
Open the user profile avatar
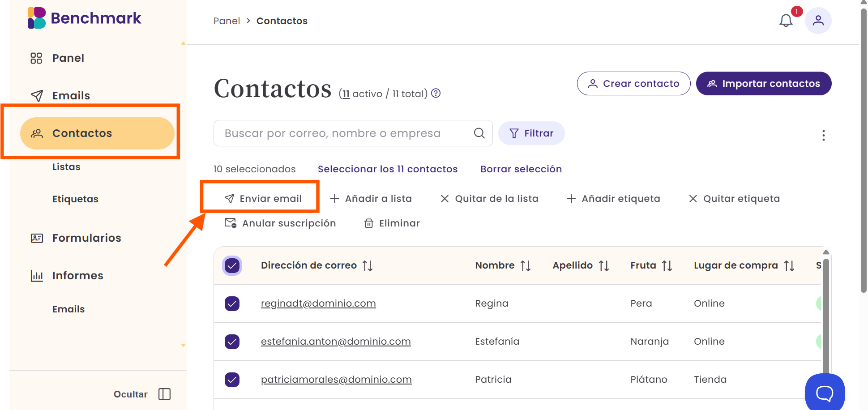point(818,21)
